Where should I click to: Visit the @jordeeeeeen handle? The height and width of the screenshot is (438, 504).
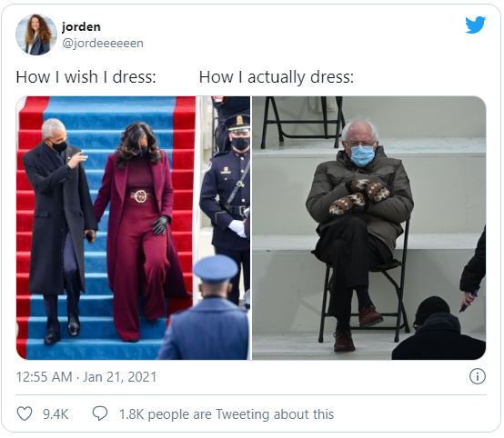click(103, 44)
